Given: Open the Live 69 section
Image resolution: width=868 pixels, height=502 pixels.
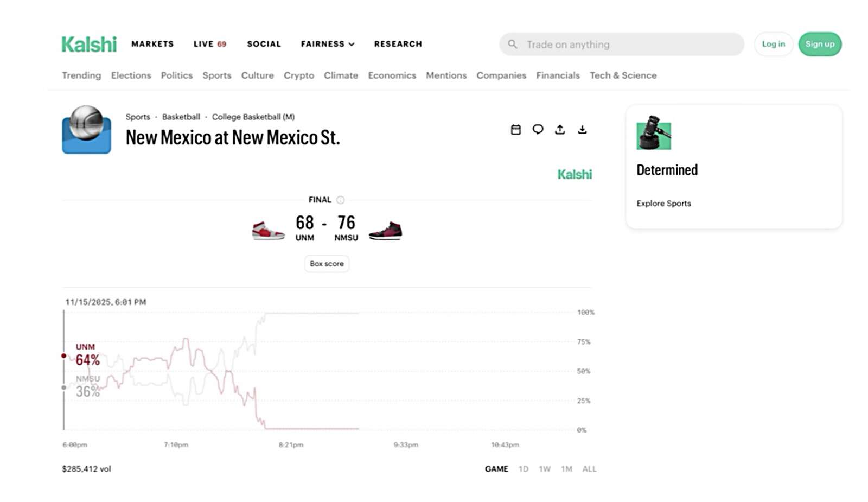Looking at the screenshot, I should point(210,44).
